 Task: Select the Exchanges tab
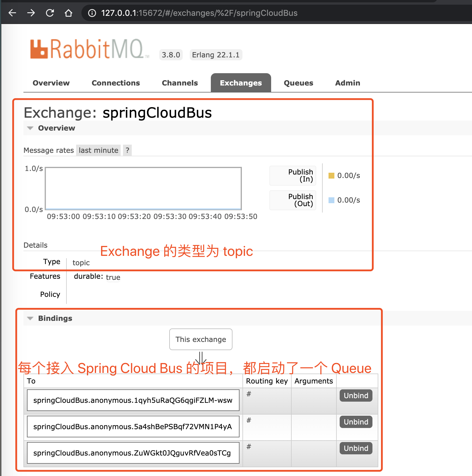[241, 83]
